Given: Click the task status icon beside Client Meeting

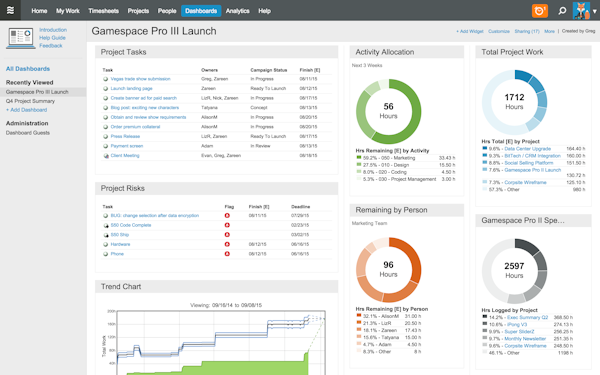Looking at the screenshot, I should coord(106,156).
